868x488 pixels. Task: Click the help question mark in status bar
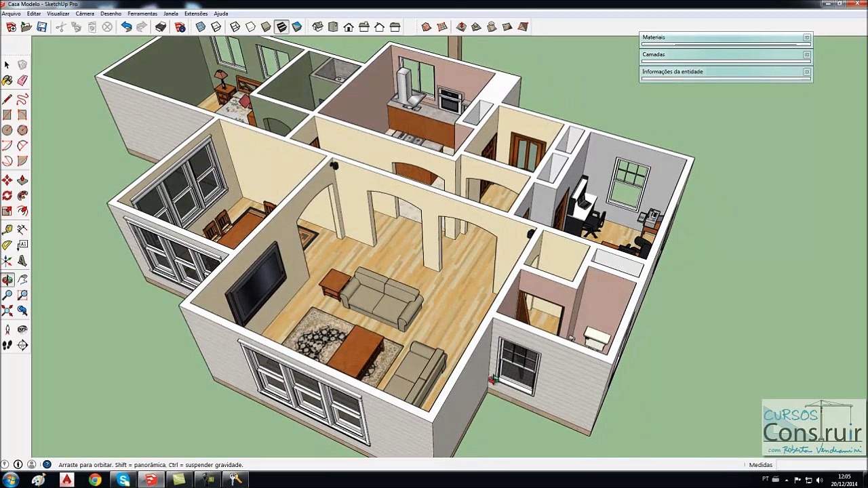47,465
